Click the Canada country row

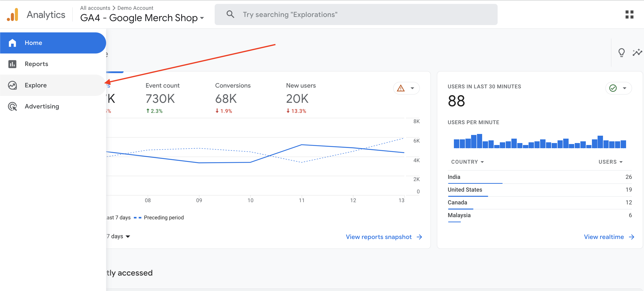point(540,203)
